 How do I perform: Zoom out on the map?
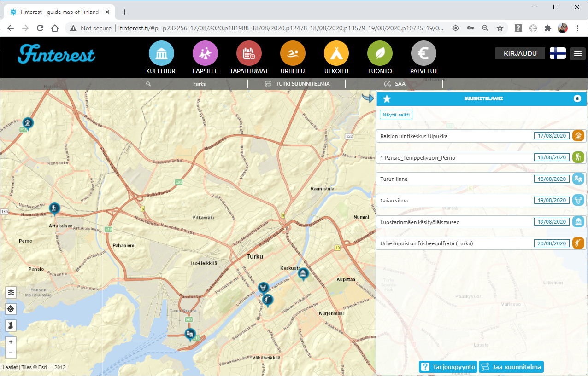(x=11, y=353)
